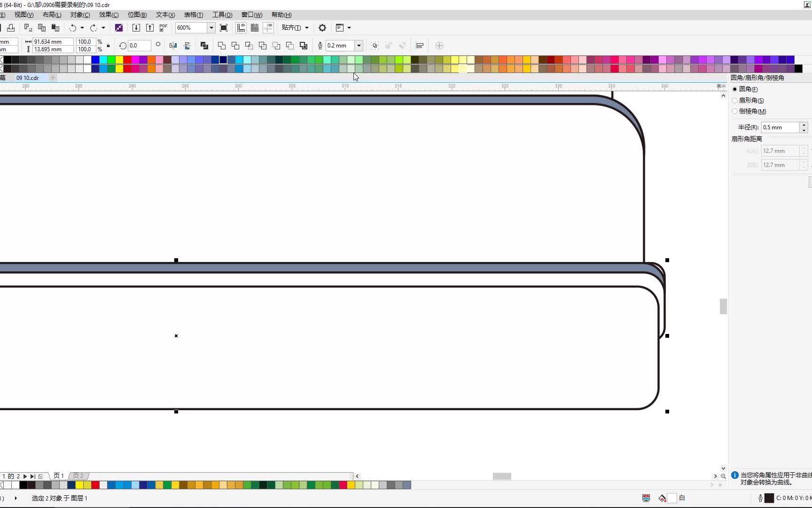Click the object width 91.634 mm field
This screenshot has height=508, width=812.
click(53, 41)
